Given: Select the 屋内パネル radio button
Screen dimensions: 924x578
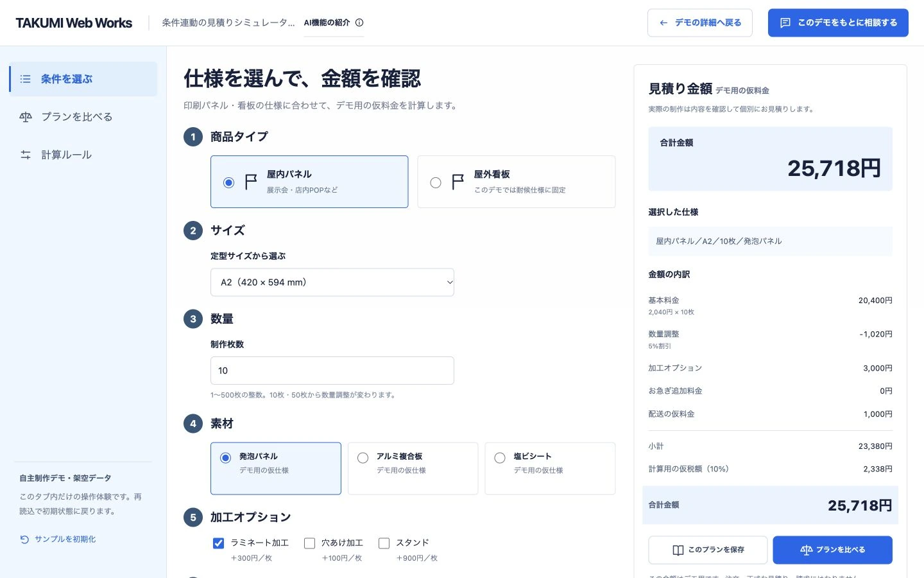Looking at the screenshot, I should (x=228, y=182).
